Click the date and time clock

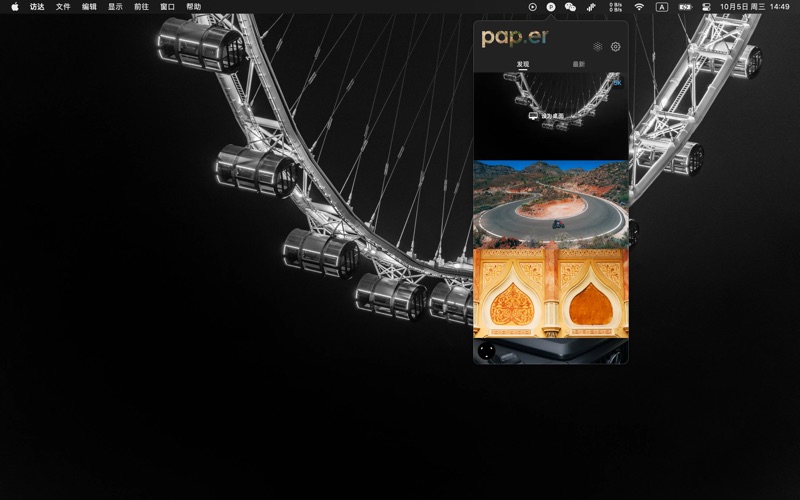755,7
